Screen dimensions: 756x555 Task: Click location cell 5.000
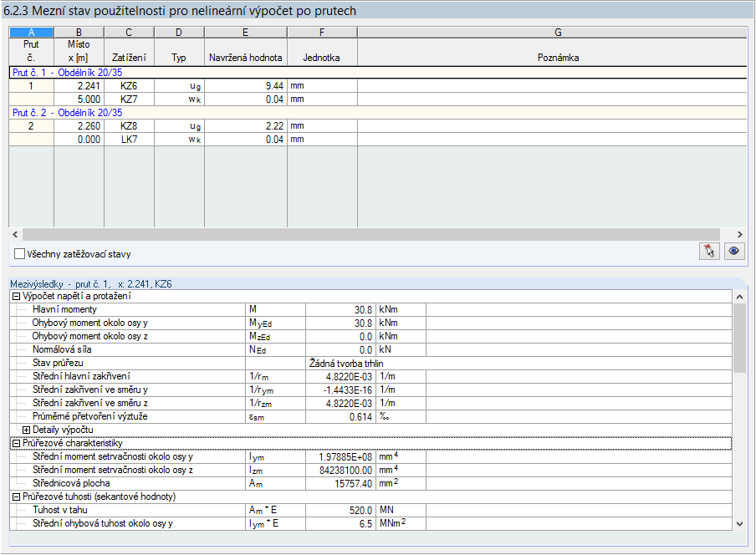79,99
